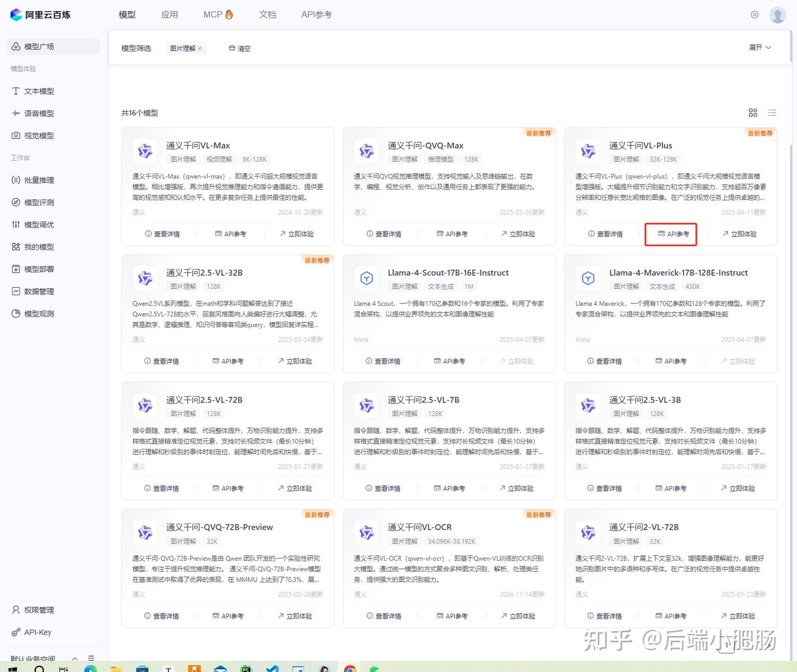Open the Windows Start menu
The height and width of the screenshot is (672, 797).
(13, 669)
